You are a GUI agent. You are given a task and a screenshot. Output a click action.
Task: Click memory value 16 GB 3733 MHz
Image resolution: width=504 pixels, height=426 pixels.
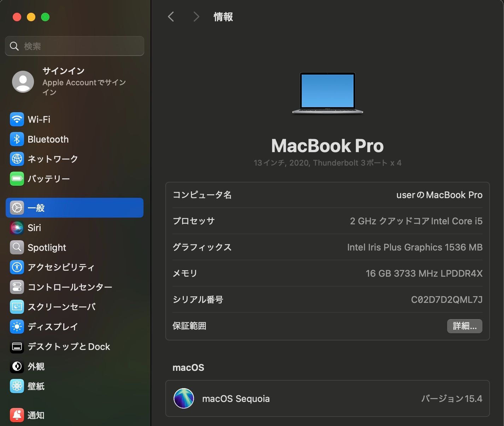[424, 274]
